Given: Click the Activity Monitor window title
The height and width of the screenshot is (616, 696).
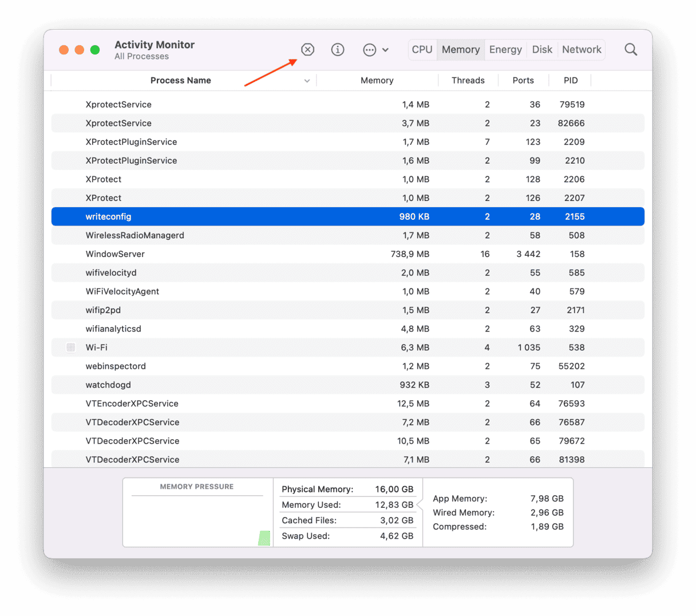Looking at the screenshot, I should click(x=155, y=45).
